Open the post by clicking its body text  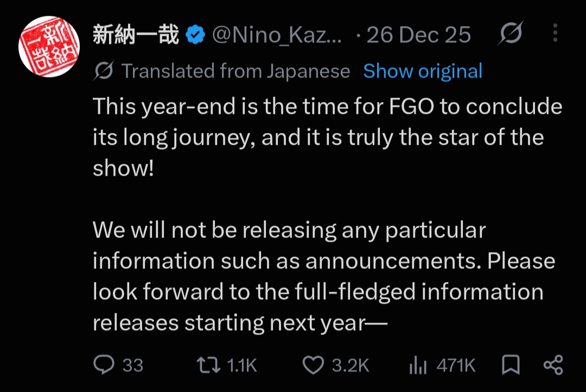coord(327,214)
